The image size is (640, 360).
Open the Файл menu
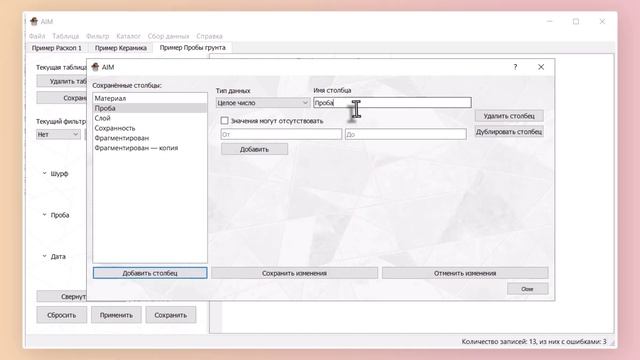tap(37, 36)
